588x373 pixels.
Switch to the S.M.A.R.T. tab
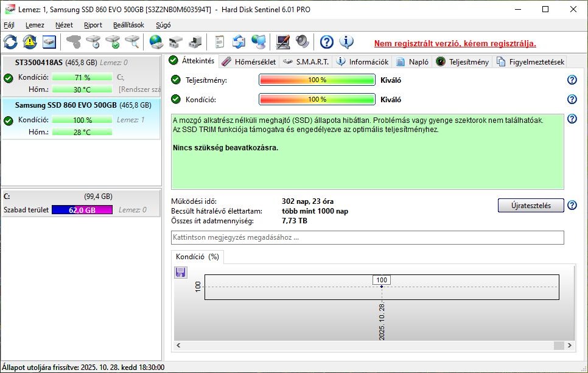click(x=306, y=62)
